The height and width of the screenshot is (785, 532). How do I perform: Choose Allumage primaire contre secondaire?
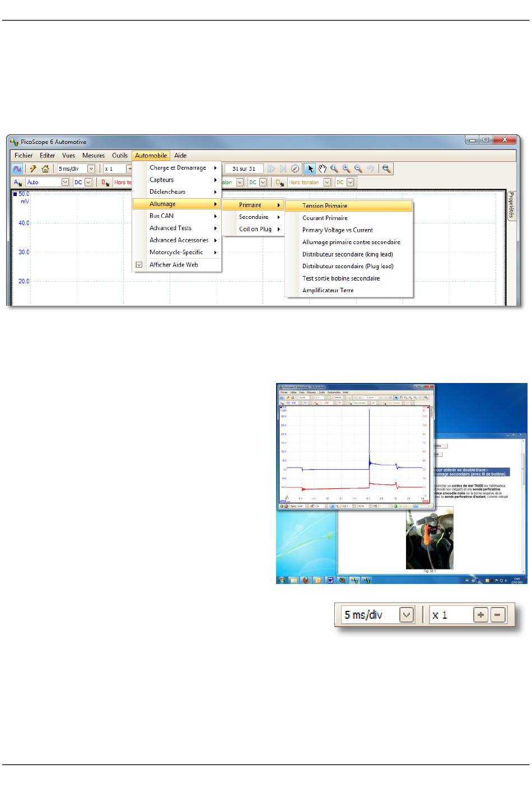click(x=349, y=242)
